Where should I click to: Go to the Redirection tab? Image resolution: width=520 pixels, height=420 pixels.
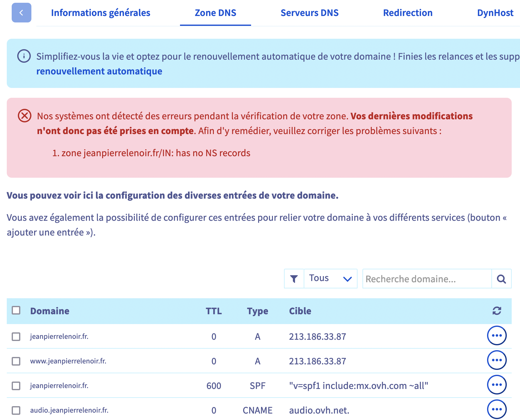pyautogui.click(x=407, y=13)
